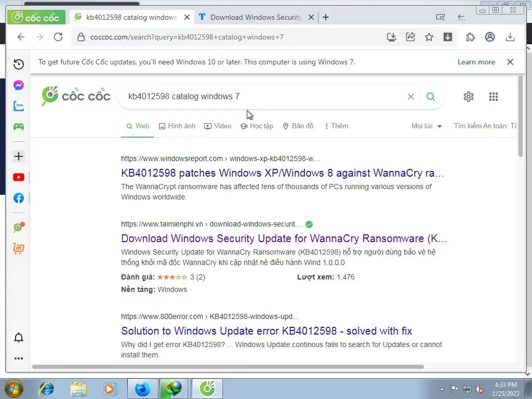Open history from the sidebar
532x399 pixels.
tap(19, 64)
